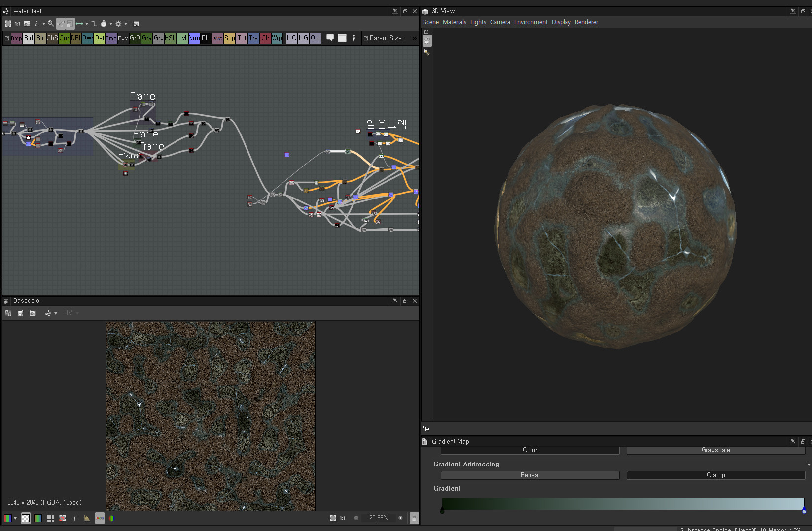Viewport: 812px width, 531px height.
Task: Open the Environment menu in 3D View
Action: pos(530,22)
